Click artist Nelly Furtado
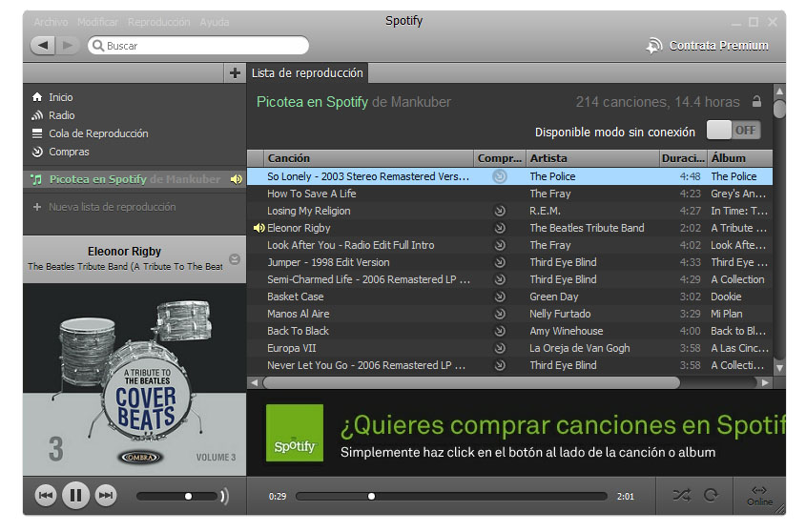Viewport: 806px width, 532px height. pyautogui.click(x=560, y=314)
